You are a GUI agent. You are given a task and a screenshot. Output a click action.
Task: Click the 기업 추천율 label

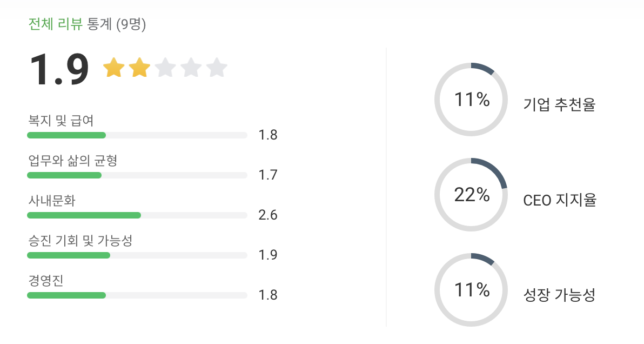click(559, 104)
